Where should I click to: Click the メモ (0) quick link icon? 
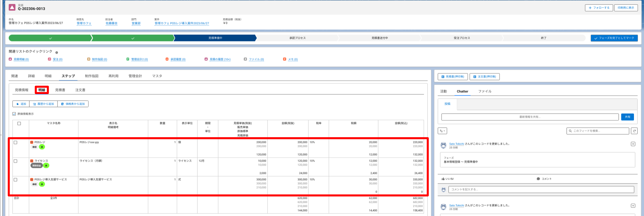click(x=284, y=59)
